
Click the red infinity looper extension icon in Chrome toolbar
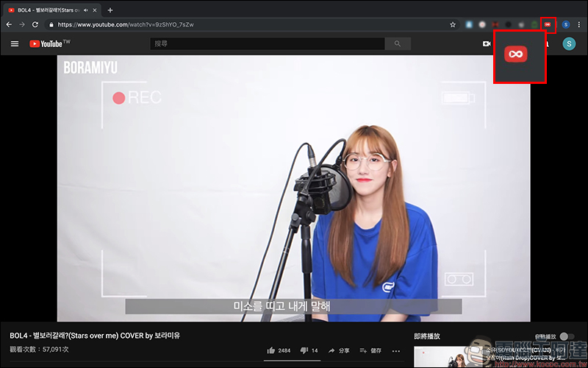click(548, 24)
